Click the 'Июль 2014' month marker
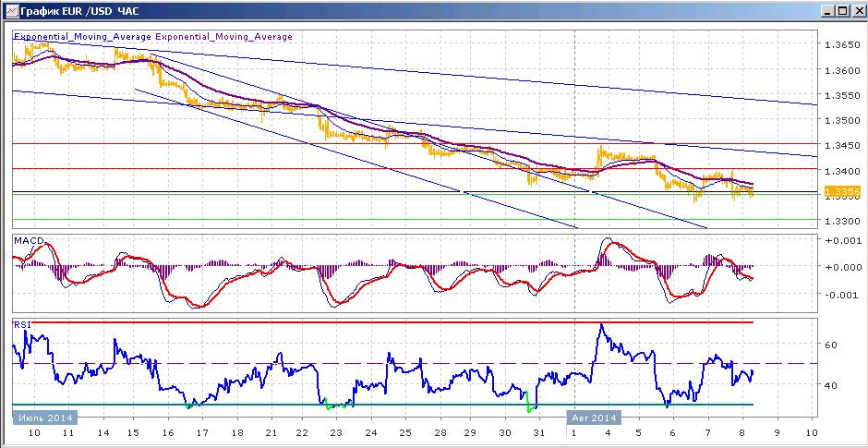The width and height of the screenshot is (868, 448). point(45,417)
